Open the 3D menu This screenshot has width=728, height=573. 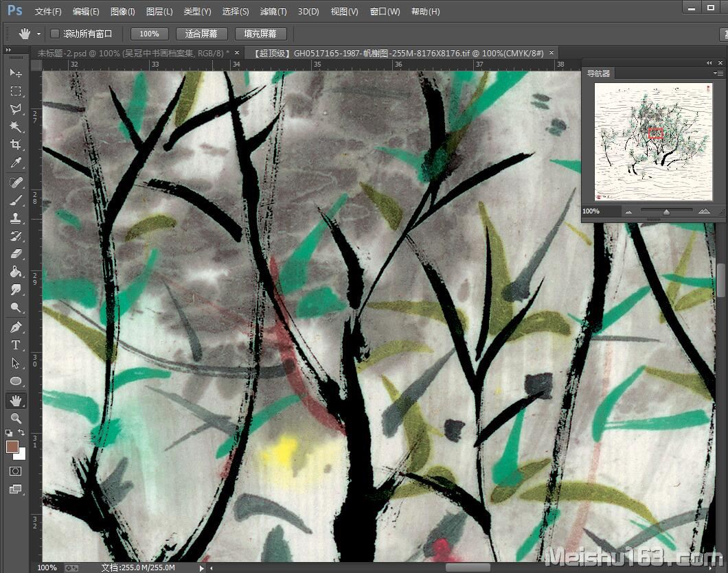click(308, 12)
